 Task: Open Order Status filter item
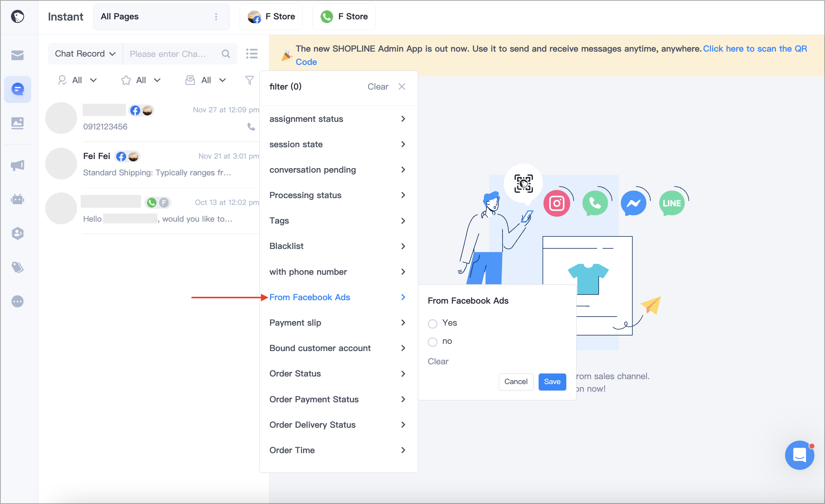[338, 374]
